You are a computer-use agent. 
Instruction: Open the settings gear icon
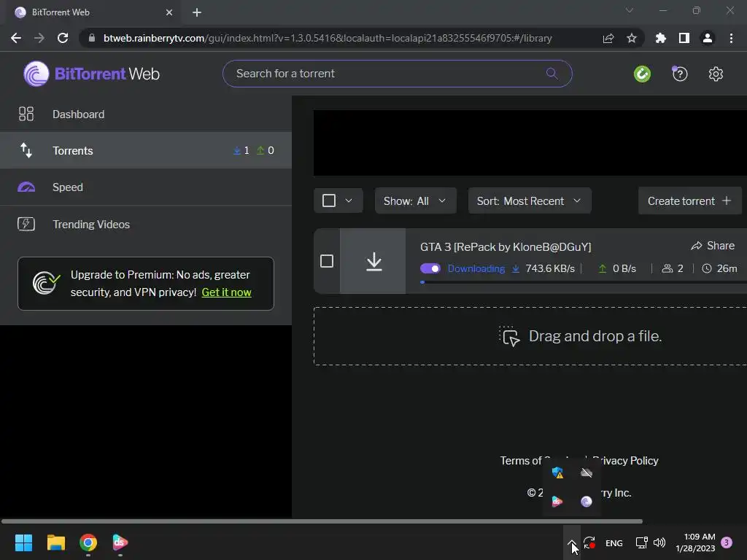(x=716, y=74)
